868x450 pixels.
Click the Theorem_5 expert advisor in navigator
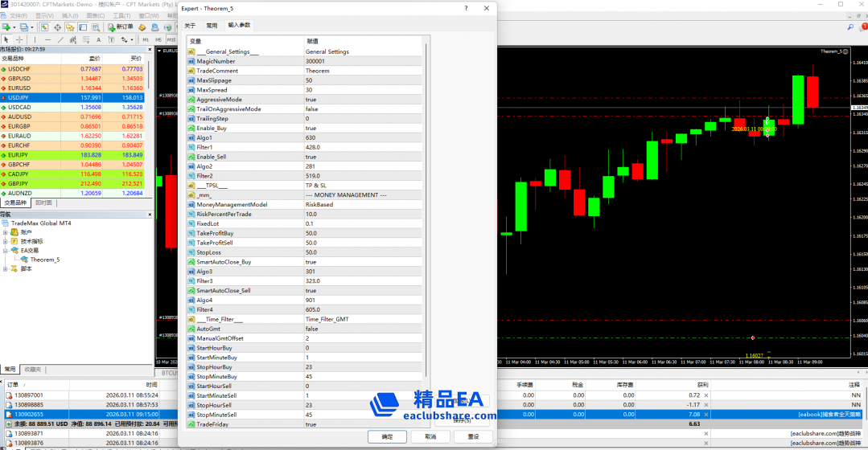click(44, 260)
